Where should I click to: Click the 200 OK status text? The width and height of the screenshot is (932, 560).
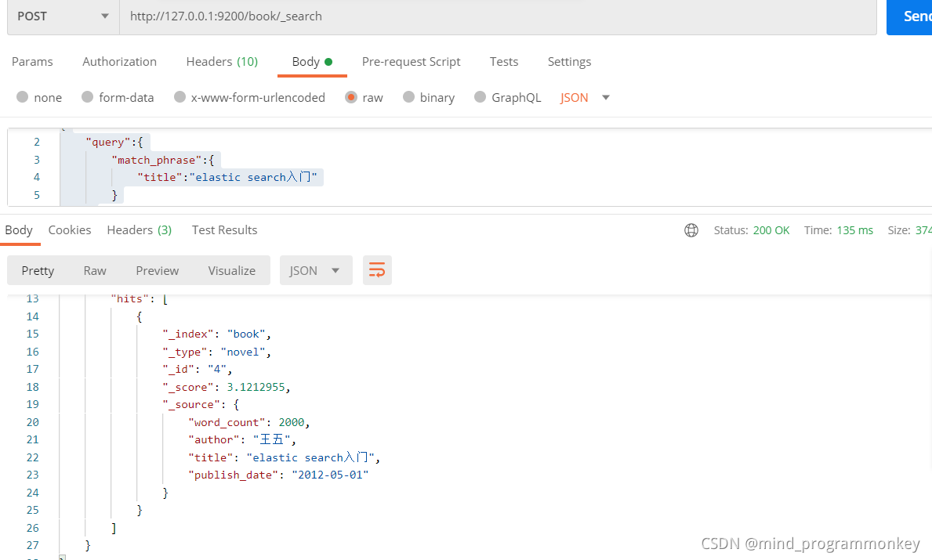coord(771,230)
